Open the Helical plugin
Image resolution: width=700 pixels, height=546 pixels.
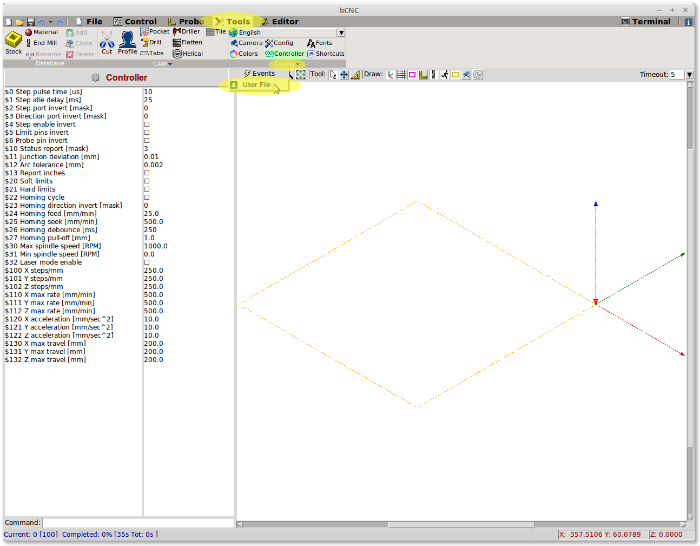[188, 54]
